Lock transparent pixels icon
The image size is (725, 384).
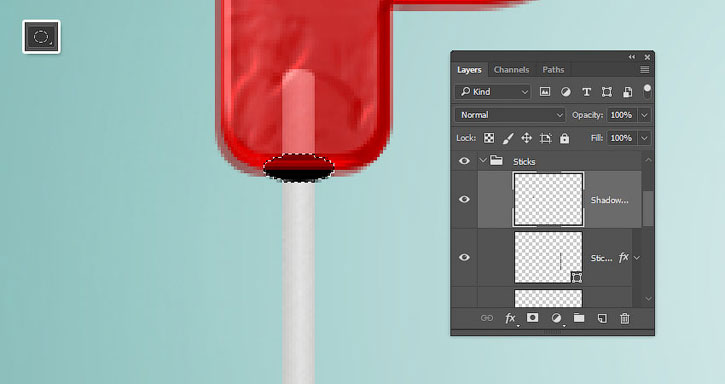pyautogui.click(x=489, y=138)
